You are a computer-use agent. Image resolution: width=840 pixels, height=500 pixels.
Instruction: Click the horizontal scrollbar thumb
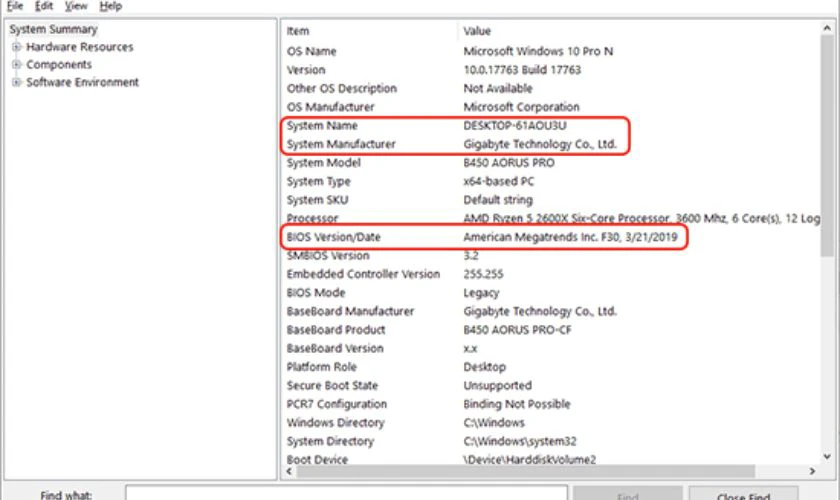coord(526,471)
